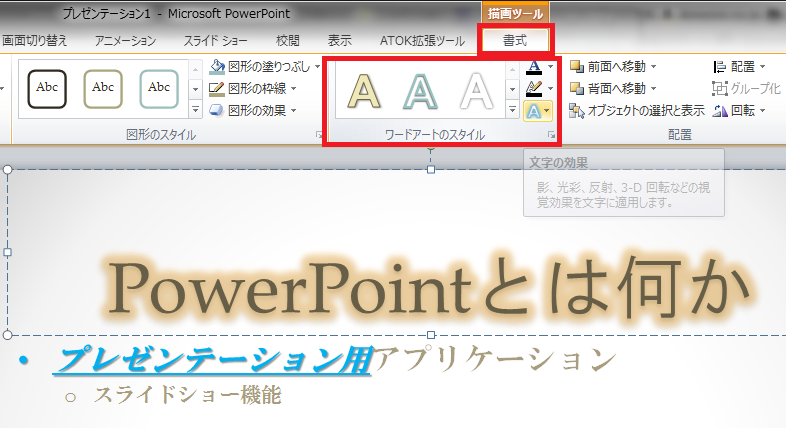Apply the tan-outlined Abc shape style
Screen dimensions: 786x428
coord(103,89)
